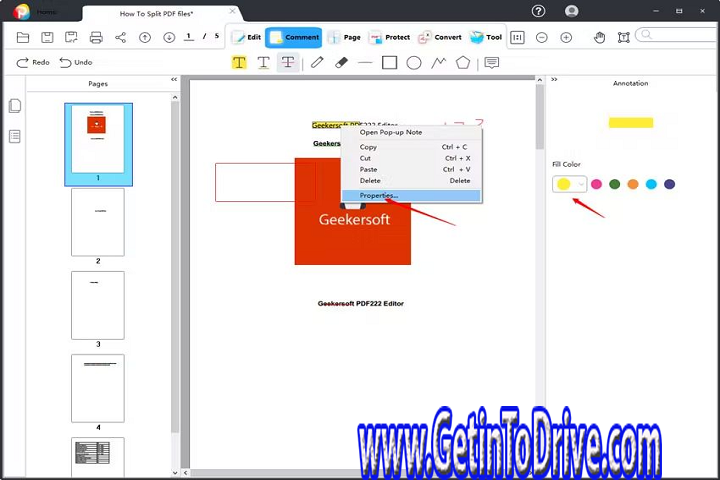Select the Polygon tool

463,62
